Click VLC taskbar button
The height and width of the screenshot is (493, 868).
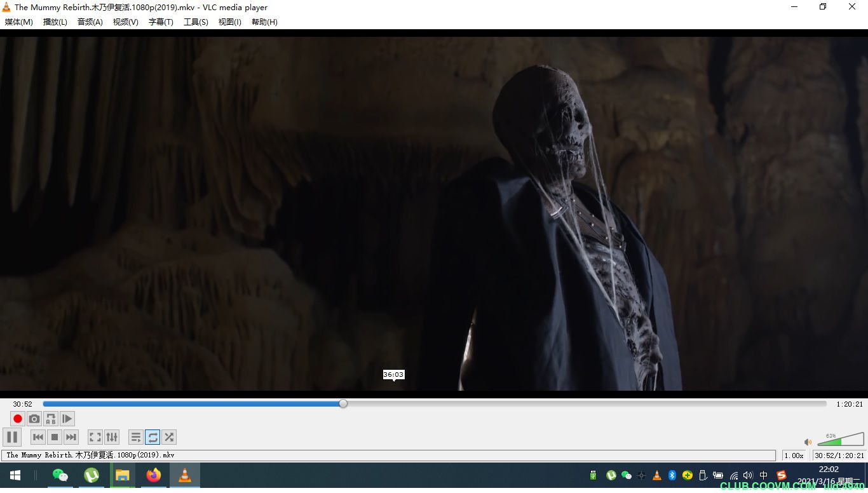(x=185, y=475)
